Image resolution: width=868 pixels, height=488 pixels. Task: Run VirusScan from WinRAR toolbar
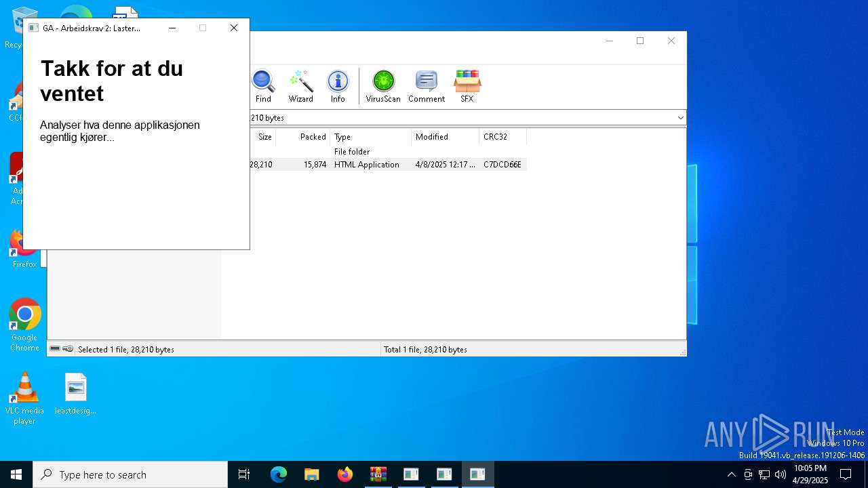pos(383,86)
